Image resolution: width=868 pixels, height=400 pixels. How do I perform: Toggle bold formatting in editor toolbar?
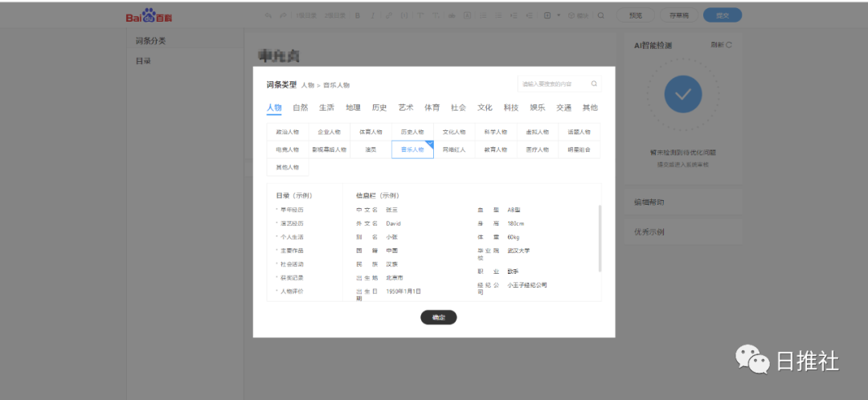pos(358,15)
